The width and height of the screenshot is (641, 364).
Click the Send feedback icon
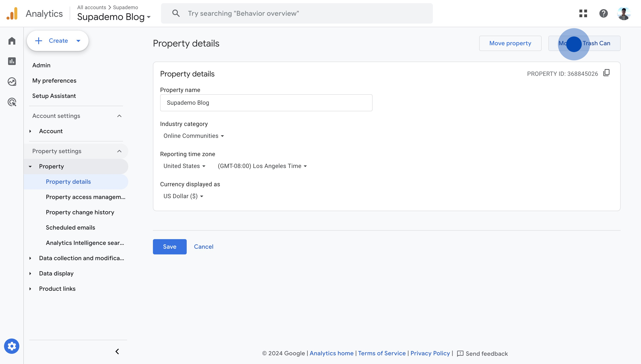(x=460, y=354)
